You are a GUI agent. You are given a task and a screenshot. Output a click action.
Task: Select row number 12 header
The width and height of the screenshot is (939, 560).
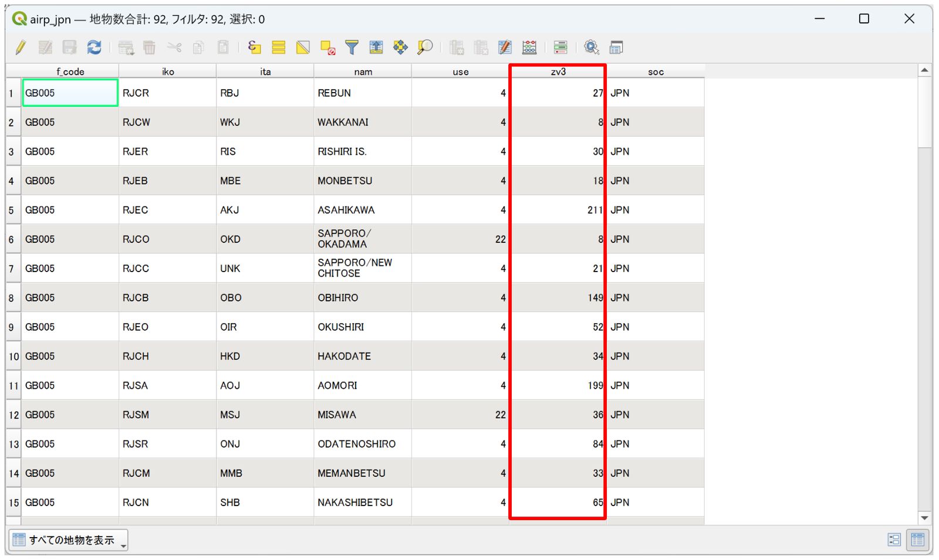[x=13, y=415]
